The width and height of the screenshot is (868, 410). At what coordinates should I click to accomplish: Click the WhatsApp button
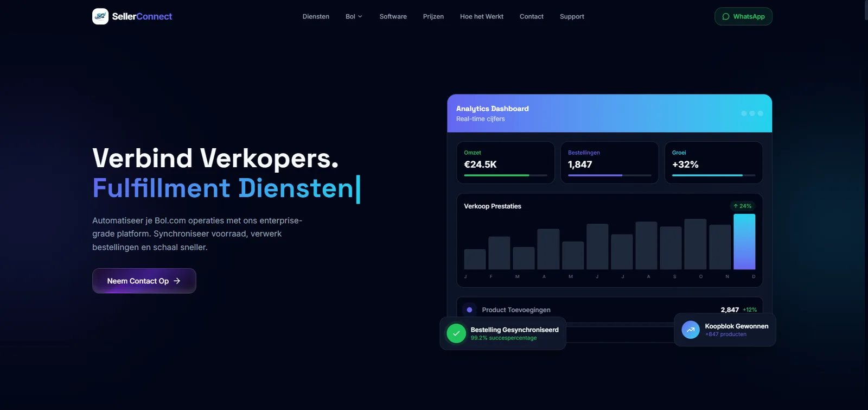click(x=743, y=17)
